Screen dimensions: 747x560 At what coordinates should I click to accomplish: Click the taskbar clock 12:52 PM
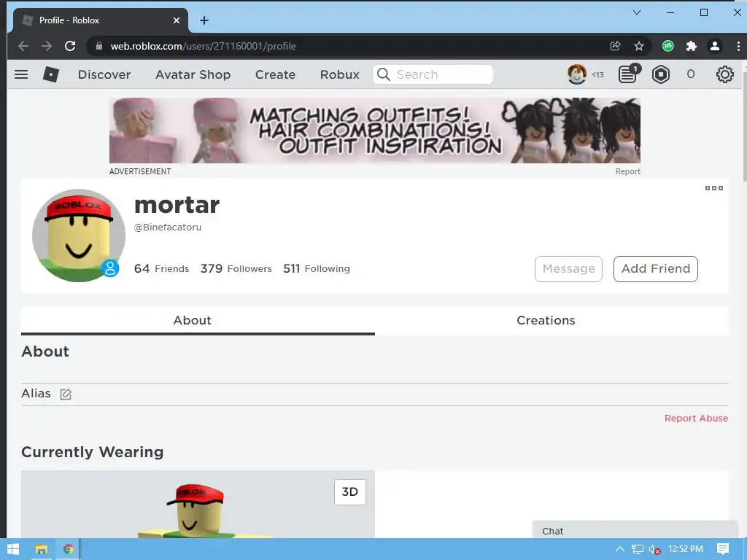tap(686, 549)
